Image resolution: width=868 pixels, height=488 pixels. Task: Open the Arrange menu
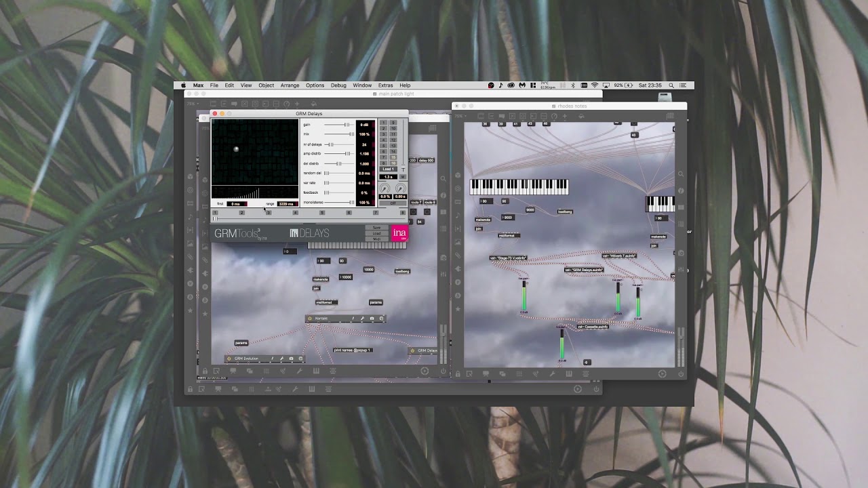290,85
